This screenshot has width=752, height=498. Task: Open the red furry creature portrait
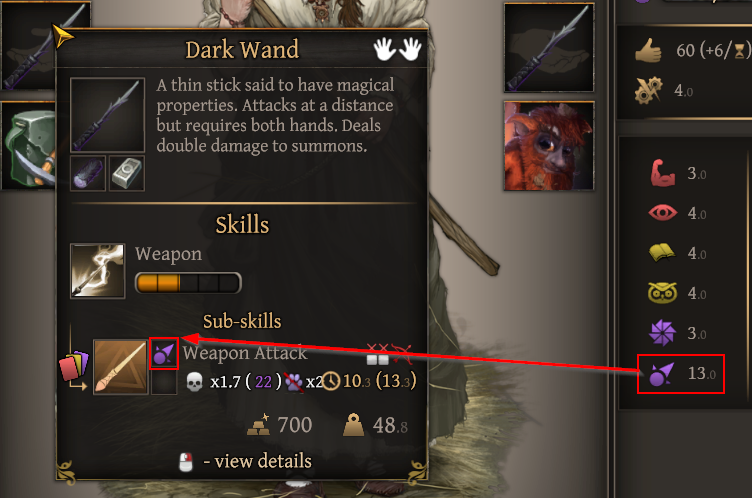click(549, 146)
